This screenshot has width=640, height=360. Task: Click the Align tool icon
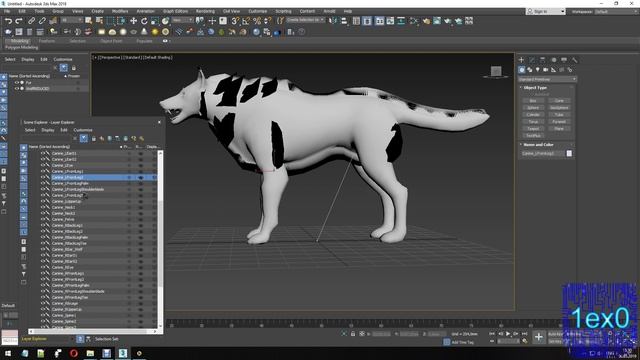pyautogui.click(x=344, y=21)
